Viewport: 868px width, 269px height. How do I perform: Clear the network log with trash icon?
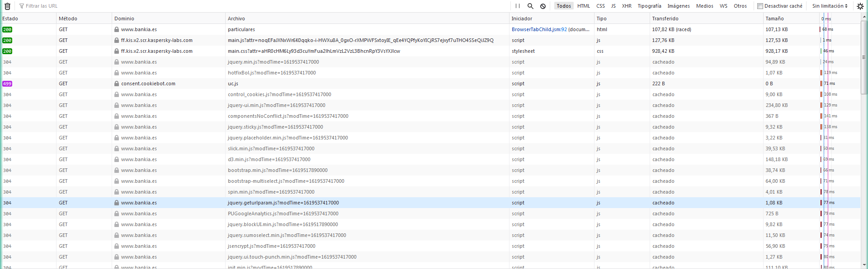(x=7, y=6)
